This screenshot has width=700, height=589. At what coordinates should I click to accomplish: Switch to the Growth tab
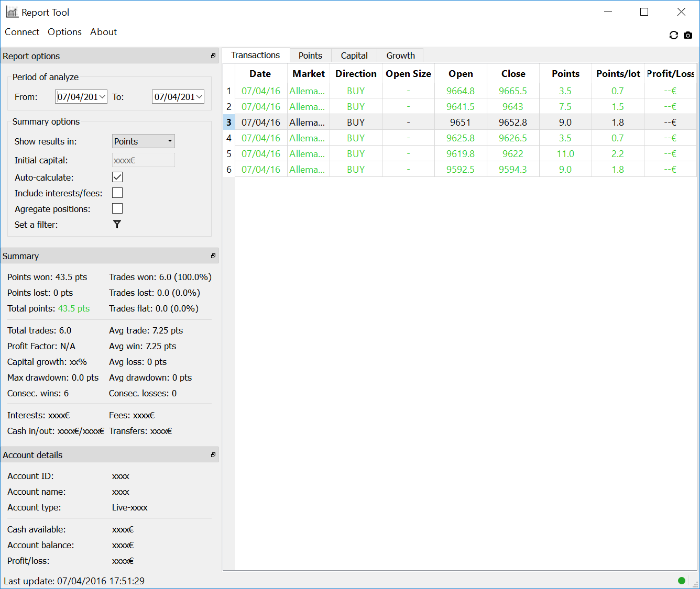[400, 55]
